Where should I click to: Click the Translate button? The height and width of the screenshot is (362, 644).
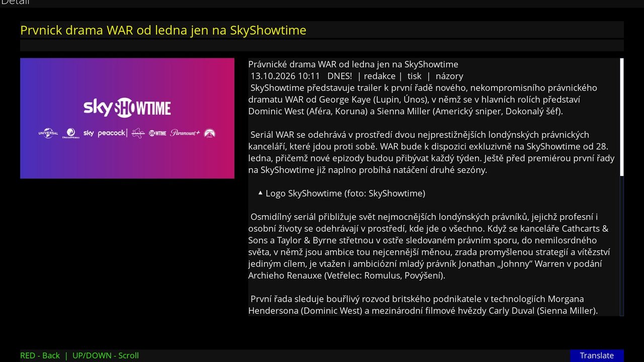pyautogui.click(x=597, y=355)
